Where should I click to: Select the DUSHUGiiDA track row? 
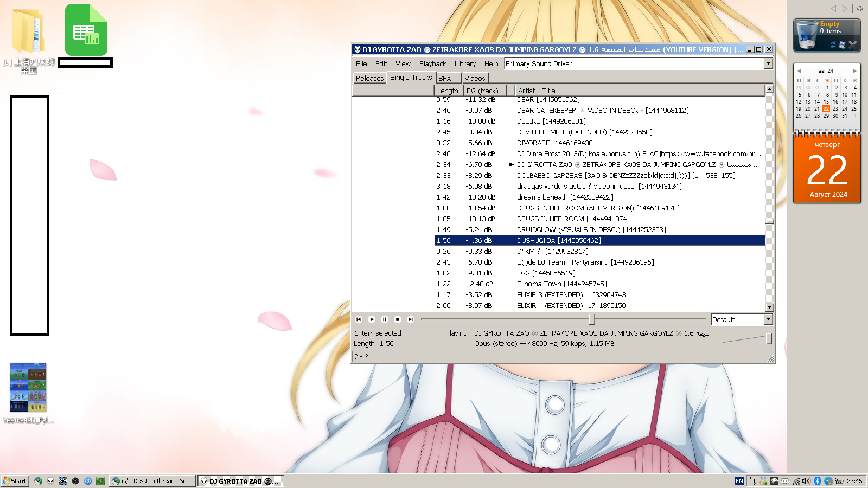(600, 240)
